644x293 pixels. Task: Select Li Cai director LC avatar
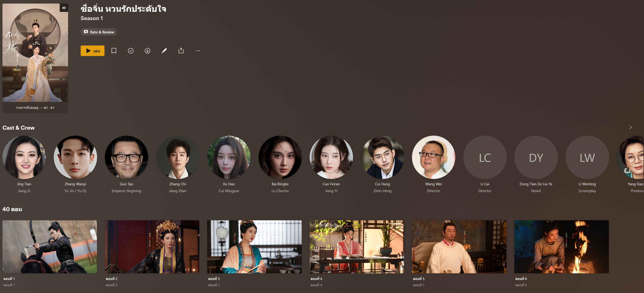point(485,157)
